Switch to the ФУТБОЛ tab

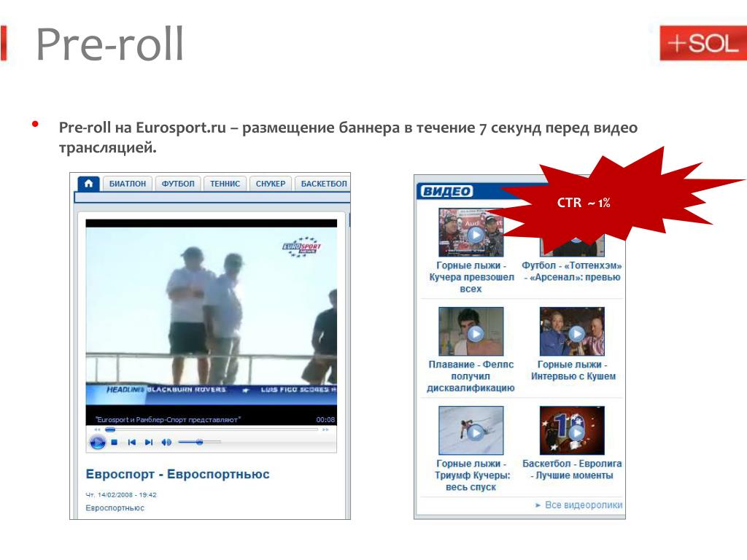[x=178, y=184]
